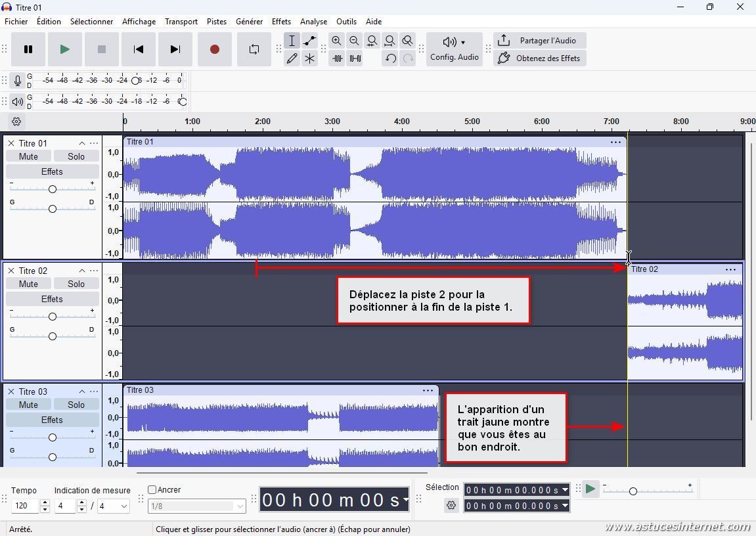Image resolution: width=756 pixels, height=536 pixels.
Task: Click the Undo arrow icon
Action: [x=390, y=58]
